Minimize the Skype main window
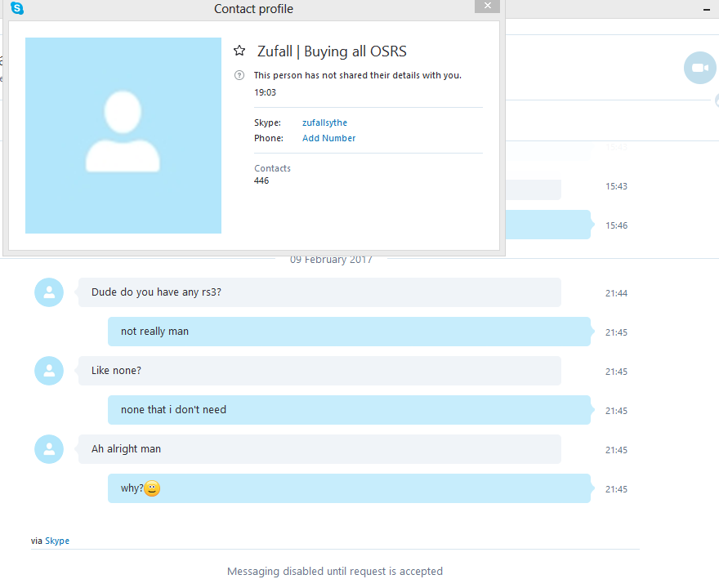Screen dimensions: 719x588 pyautogui.click(x=706, y=10)
